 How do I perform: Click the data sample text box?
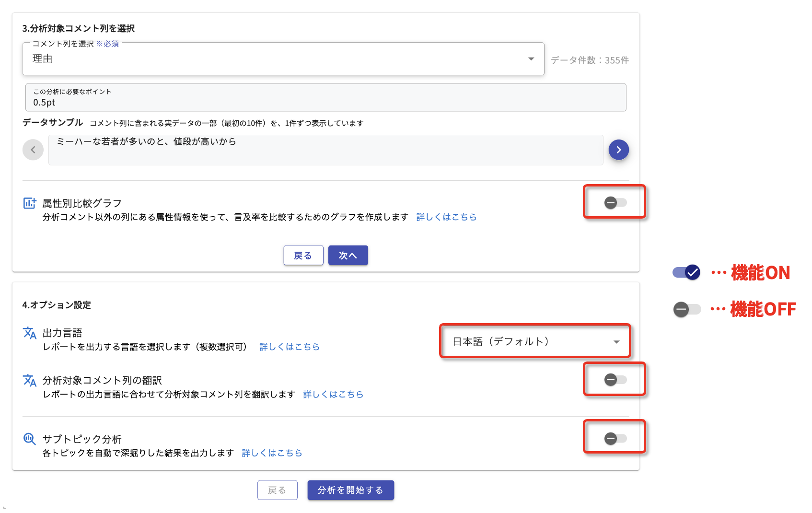click(325, 150)
